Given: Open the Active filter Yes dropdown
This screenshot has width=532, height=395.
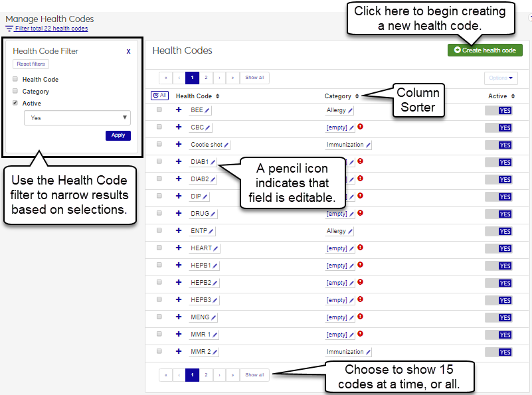Looking at the screenshot, I should tap(77, 118).
